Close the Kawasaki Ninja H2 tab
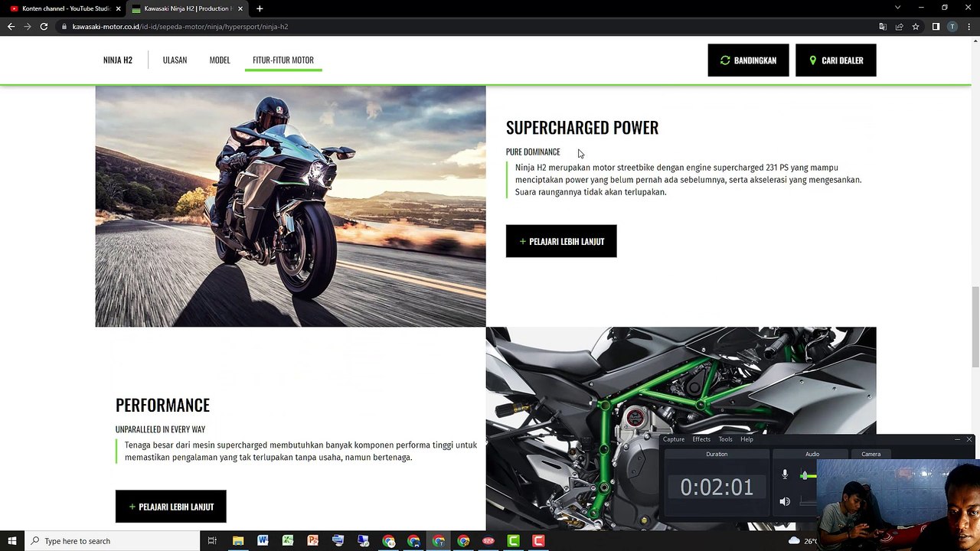The image size is (980, 551). 240,8
